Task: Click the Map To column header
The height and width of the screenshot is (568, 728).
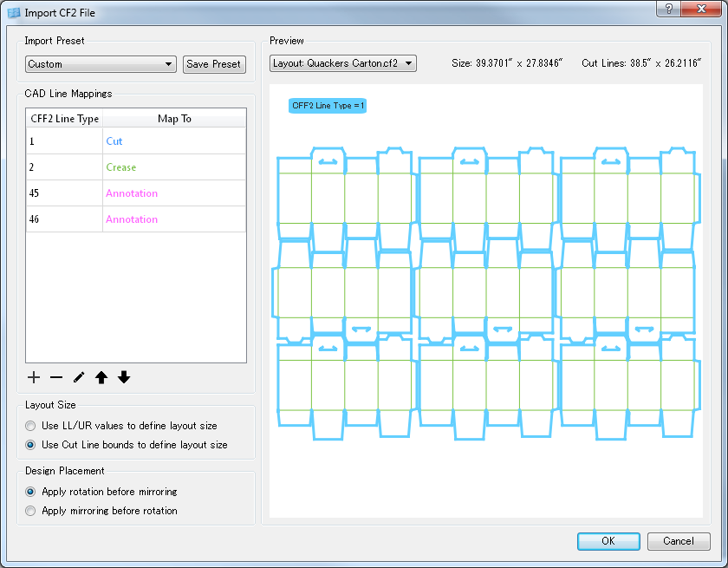Action: [x=174, y=119]
